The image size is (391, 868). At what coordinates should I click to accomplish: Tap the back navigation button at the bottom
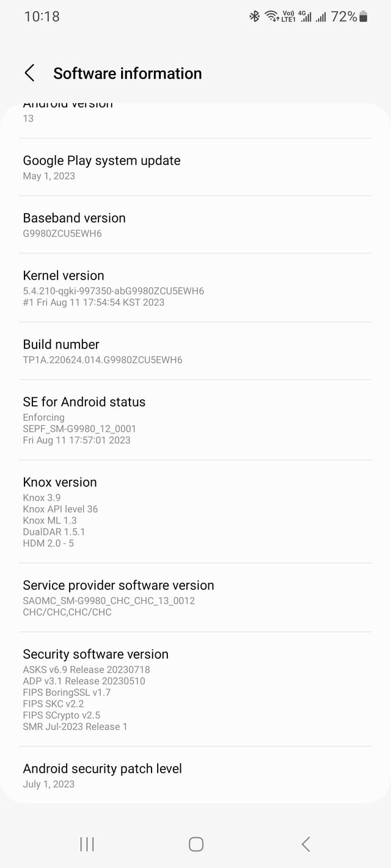305,844
